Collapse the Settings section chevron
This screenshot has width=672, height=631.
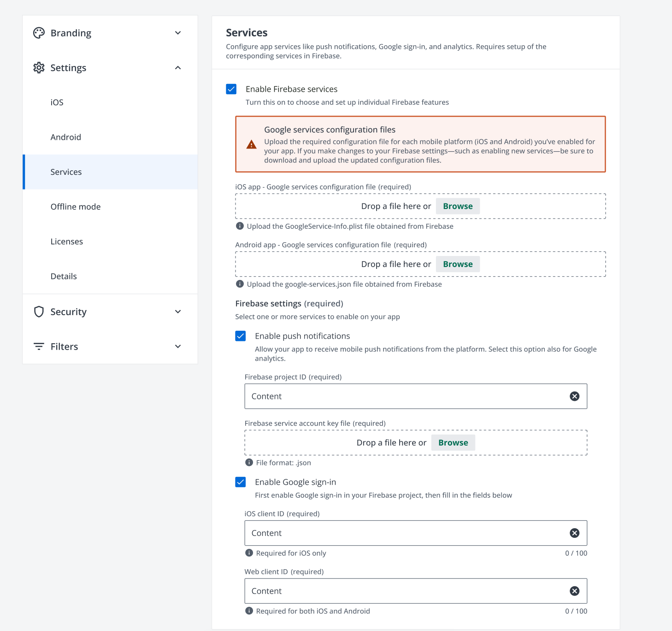point(178,68)
